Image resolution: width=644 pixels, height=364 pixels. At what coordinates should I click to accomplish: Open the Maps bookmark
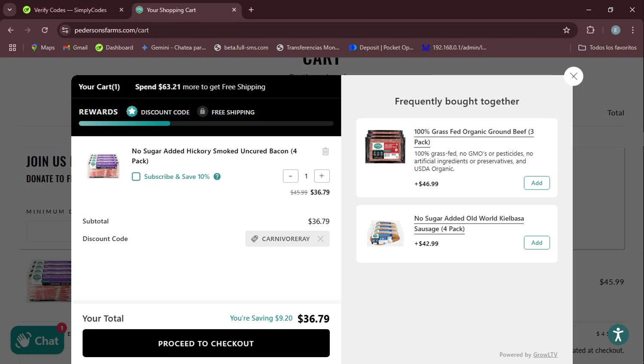[x=43, y=48]
